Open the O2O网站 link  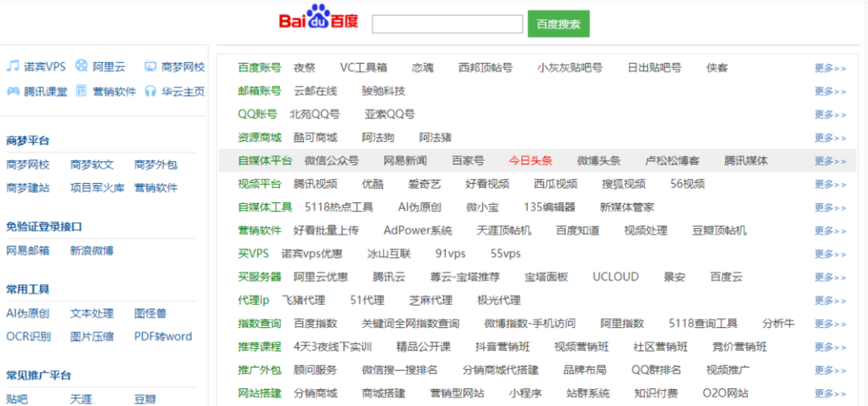coord(726,393)
